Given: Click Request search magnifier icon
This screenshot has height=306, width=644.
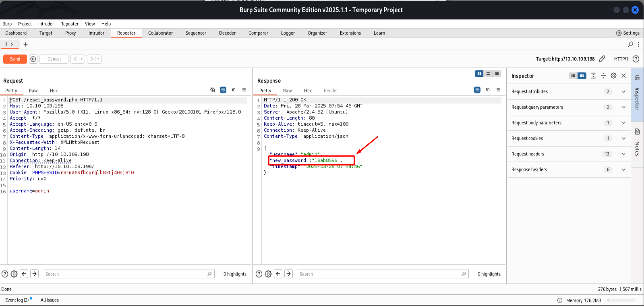Looking at the screenshot, I should pos(209,274).
